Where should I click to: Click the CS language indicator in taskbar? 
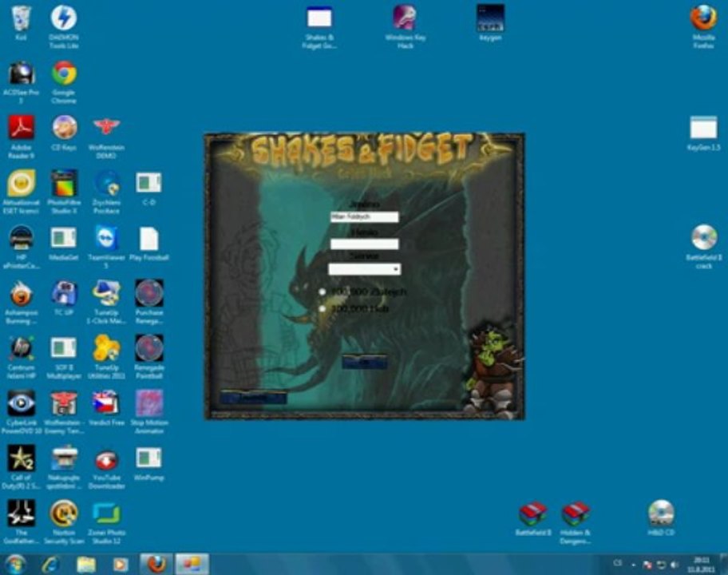pyautogui.click(x=618, y=563)
